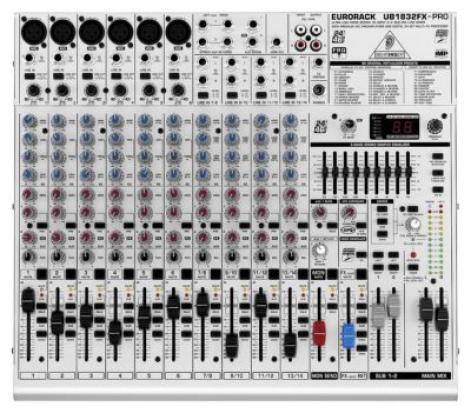Click the right MAIN MIX fader
This screenshot has width=471, height=413.
click(442, 319)
